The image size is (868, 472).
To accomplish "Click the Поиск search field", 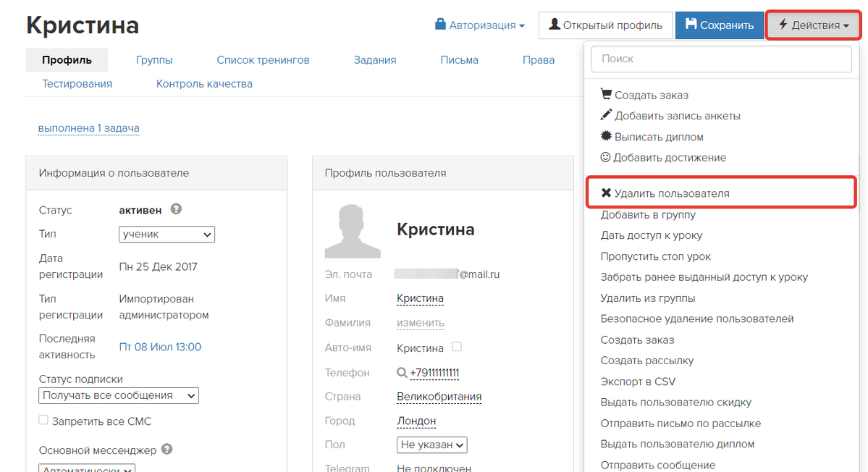I will click(x=721, y=59).
